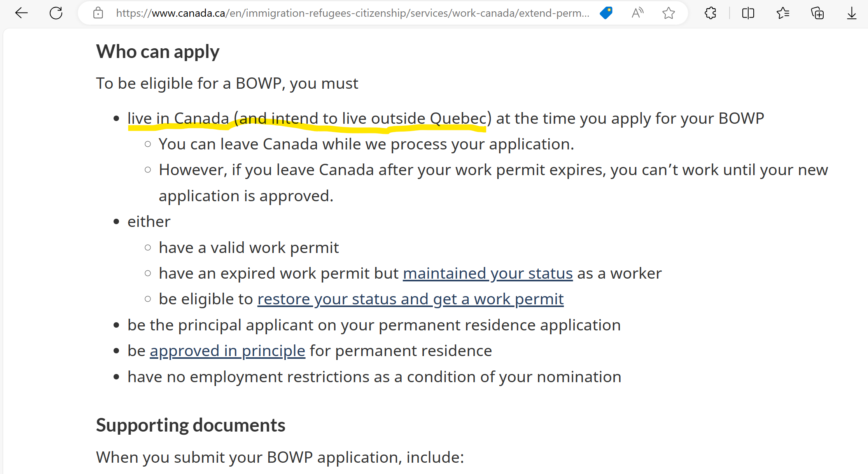Click the 'Who can apply' heading
Image resolution: width=868 pixels, height=474 pixels.
coord(157,51)
